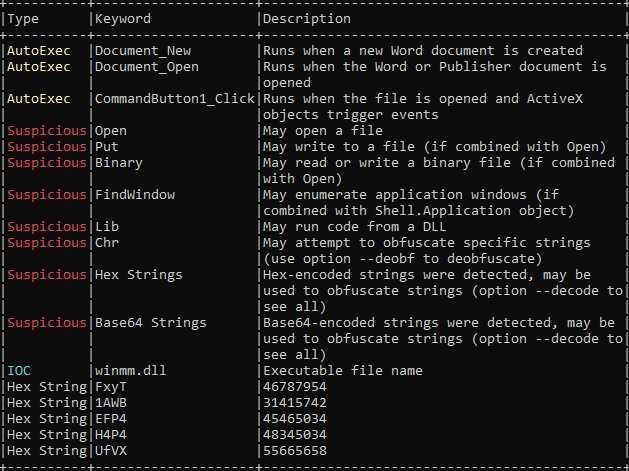Click the hex value 31415742
This screenshot has width=629, height=471.
pos(294,403)
